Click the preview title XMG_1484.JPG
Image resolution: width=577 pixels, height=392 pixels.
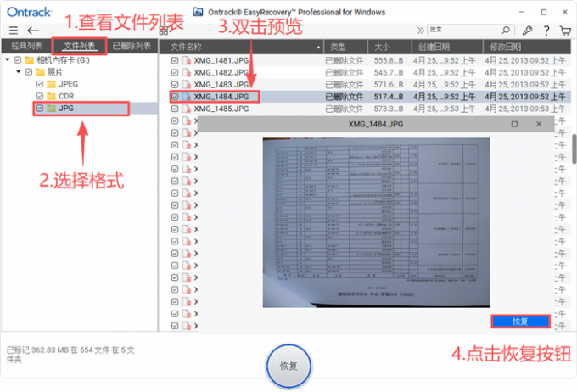click(x=376, y=125)
